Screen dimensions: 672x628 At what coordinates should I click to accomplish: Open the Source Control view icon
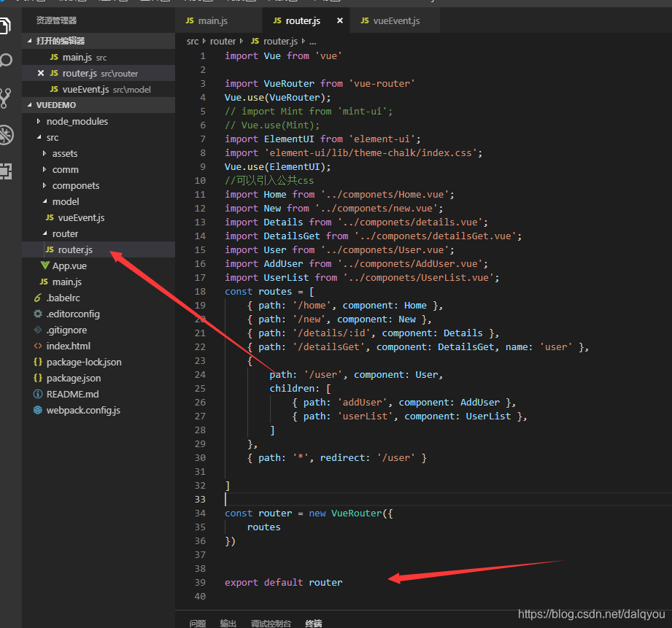pos(5,98)
